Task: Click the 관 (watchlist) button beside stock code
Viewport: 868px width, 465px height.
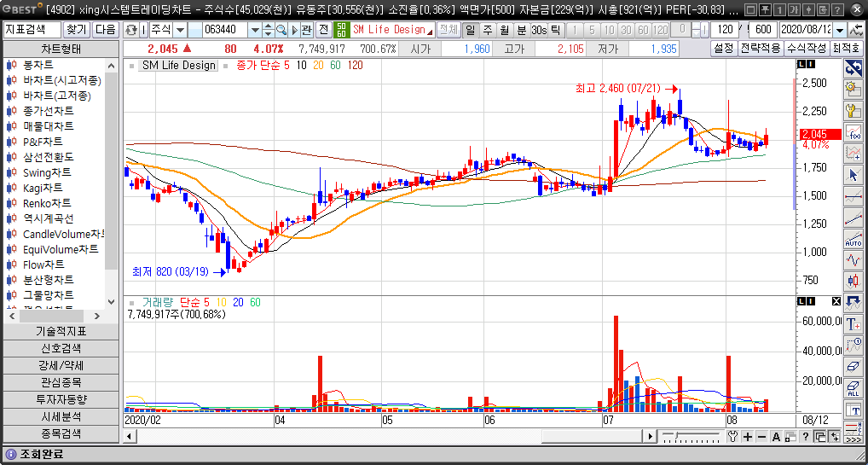Action: coord(307,30)
